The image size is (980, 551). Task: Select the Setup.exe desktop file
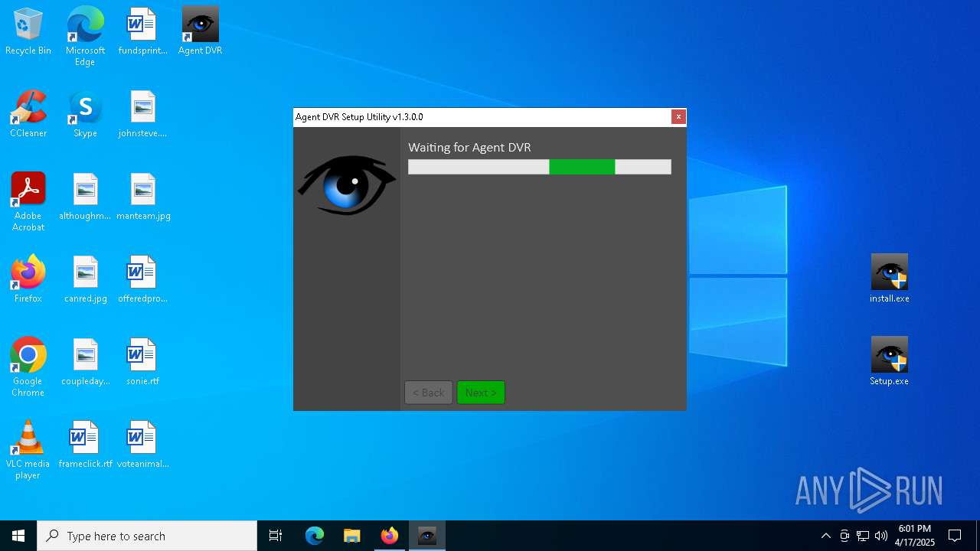pyautogui.click(x=889, y=361)
